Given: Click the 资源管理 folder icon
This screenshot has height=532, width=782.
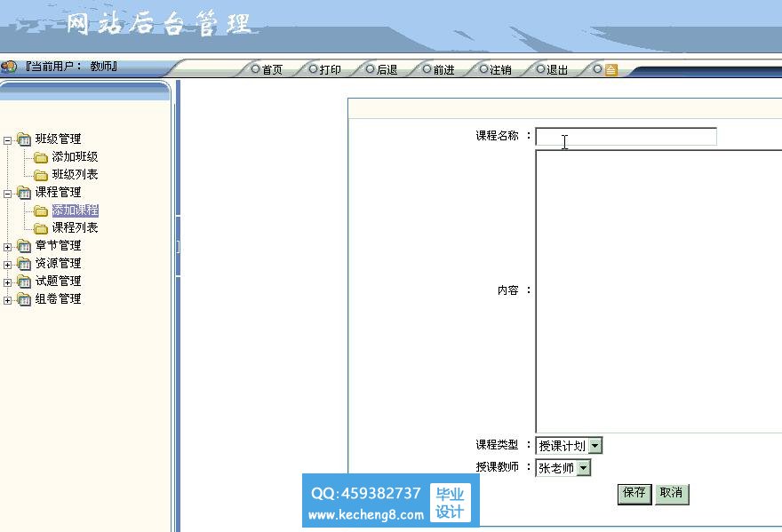Looking at the screenshot, I should (24, 264).
